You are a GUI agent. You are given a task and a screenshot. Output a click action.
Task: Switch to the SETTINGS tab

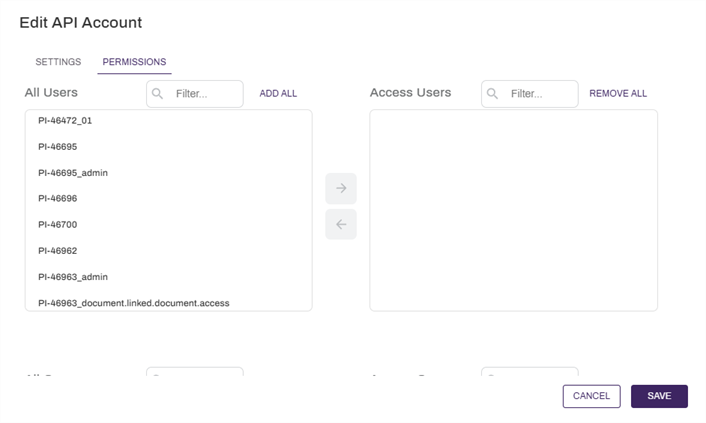pyautogui.click(x=58, y=62)
